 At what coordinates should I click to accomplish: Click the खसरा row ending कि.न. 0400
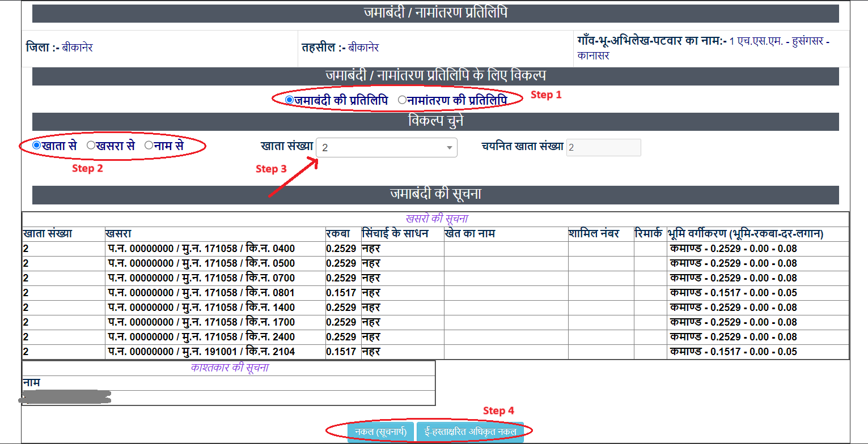(x=201, y=249)
